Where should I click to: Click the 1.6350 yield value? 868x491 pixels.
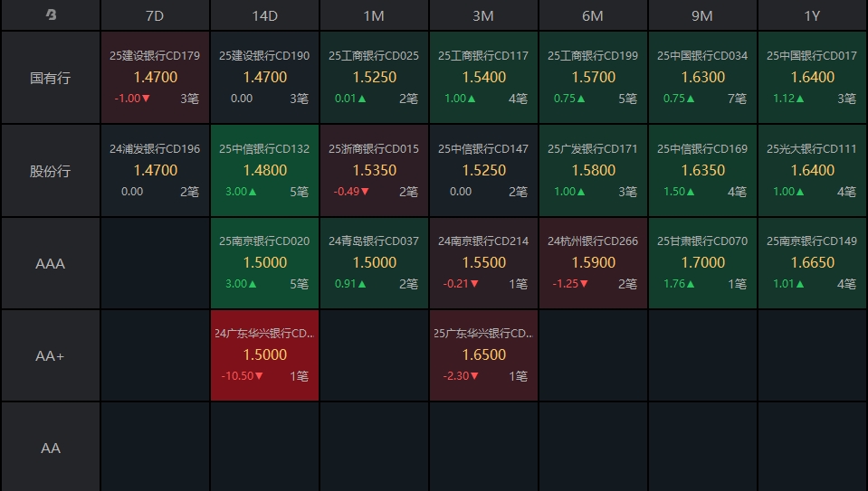tap(703, 170)
